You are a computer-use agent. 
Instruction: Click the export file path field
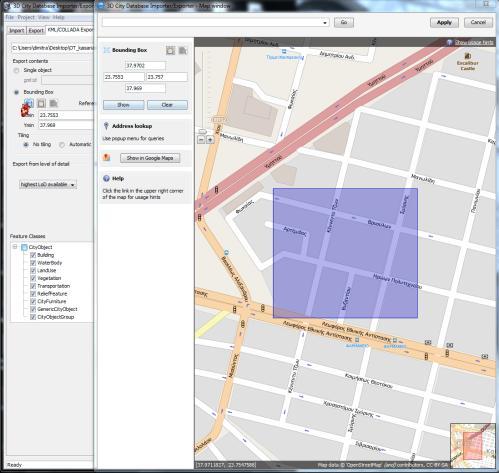point(53,48)
